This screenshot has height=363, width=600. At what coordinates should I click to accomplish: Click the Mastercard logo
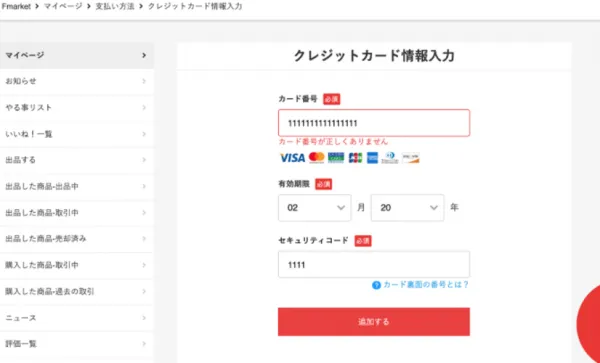(316, 158)
